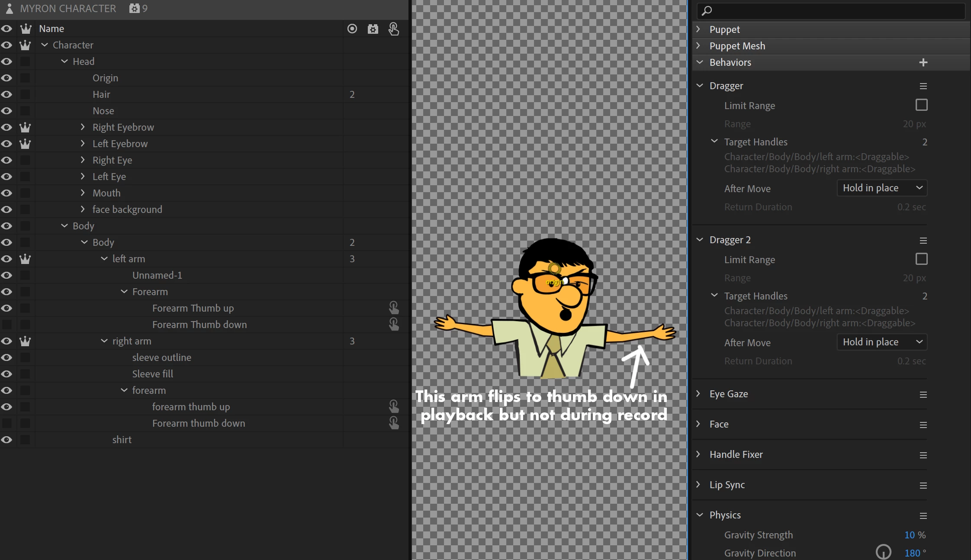Click the Gravity Direction angle dial
This screenshot has height=560, width=971.
pos(883,552)
